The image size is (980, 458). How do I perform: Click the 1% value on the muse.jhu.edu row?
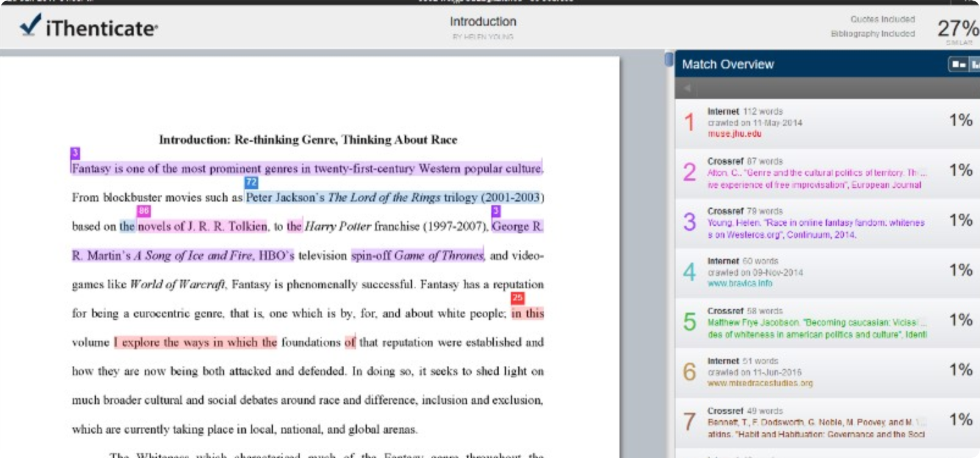960,120
